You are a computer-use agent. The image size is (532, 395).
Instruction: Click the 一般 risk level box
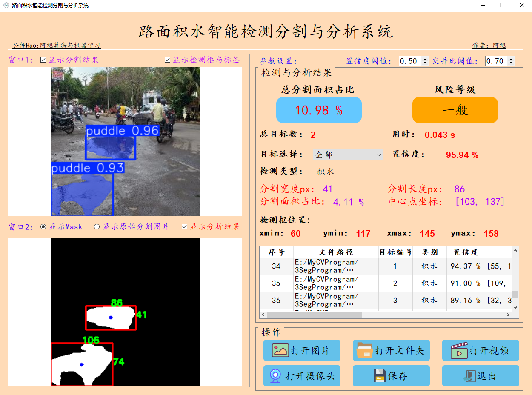pos(455,110)
